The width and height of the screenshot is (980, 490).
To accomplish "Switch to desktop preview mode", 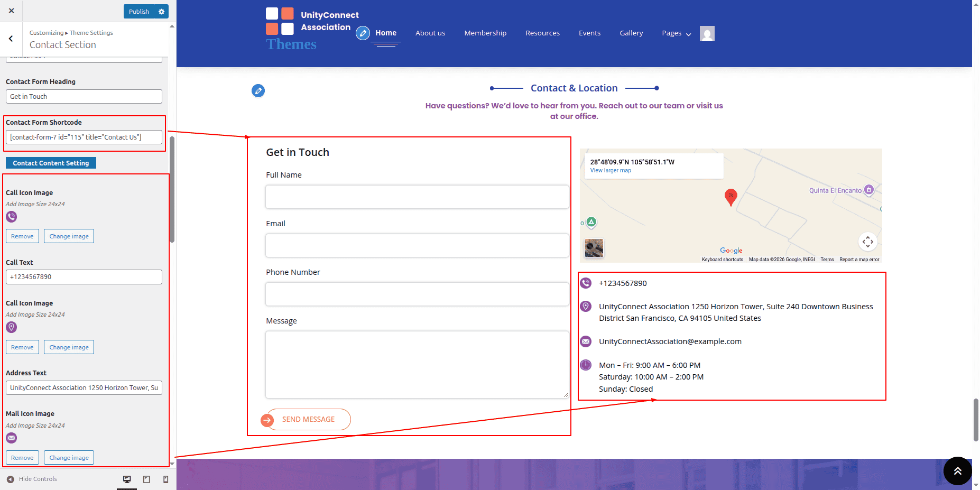I will tap(127, 479).
